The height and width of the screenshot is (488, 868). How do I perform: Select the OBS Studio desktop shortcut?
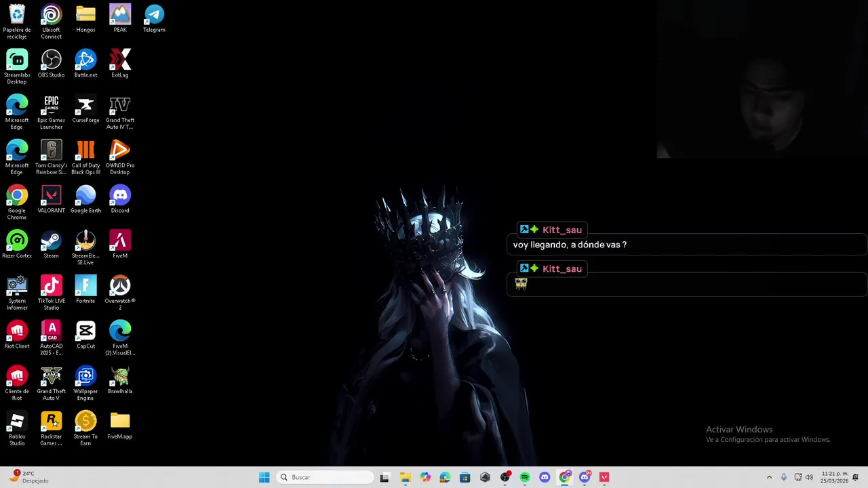tap(52, 64)
